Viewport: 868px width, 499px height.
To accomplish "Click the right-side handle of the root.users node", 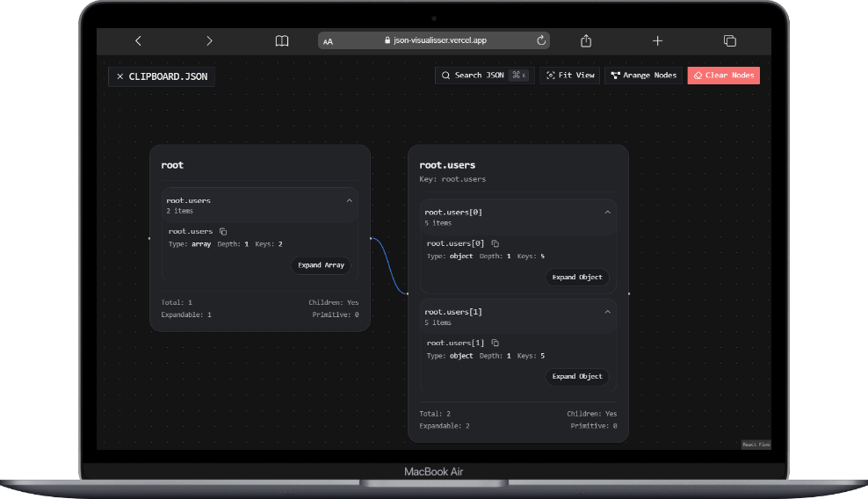I will [629, 293].
